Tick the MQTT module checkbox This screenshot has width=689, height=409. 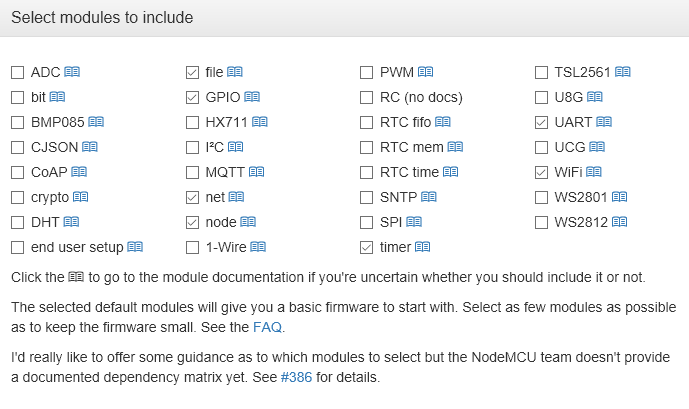(x=192, y=173)
